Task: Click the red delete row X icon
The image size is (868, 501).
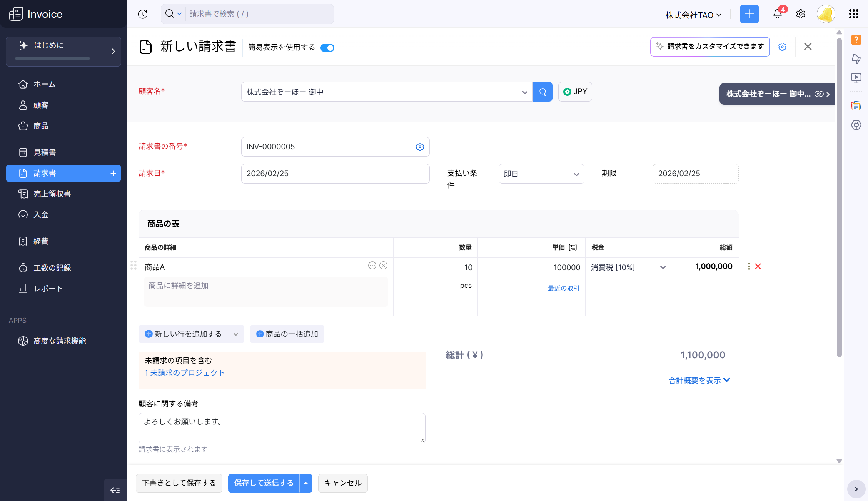Action: coord(758,266)
